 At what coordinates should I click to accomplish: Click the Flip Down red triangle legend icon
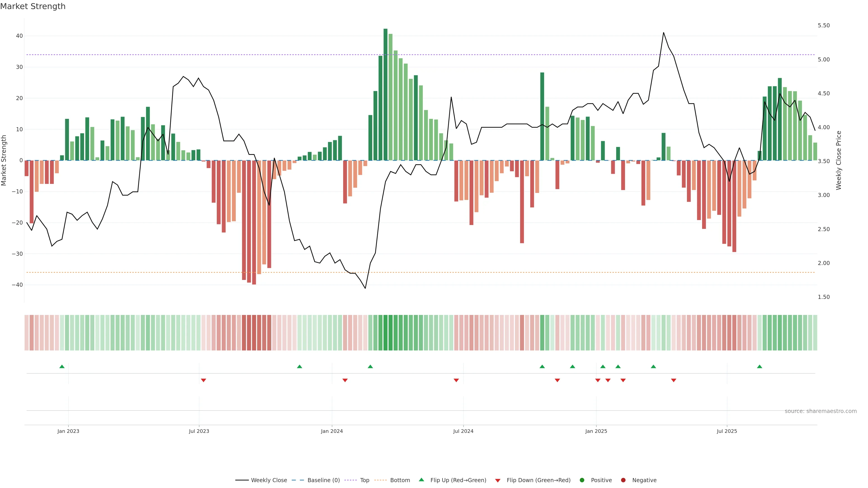tap(498, 481)
